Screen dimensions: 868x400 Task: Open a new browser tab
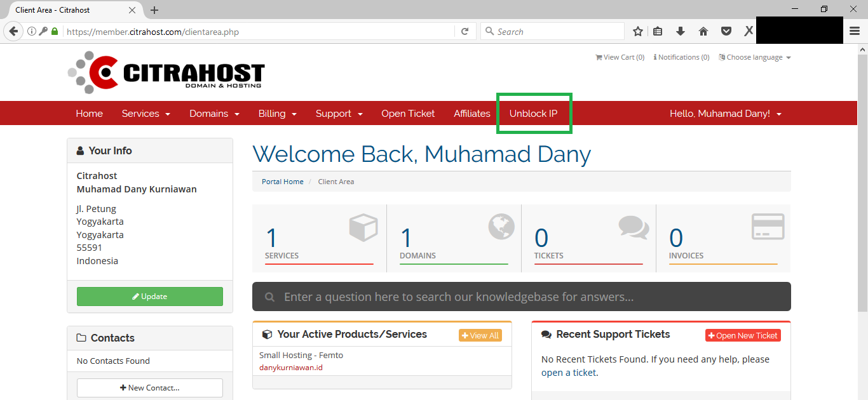coord(154,10)
